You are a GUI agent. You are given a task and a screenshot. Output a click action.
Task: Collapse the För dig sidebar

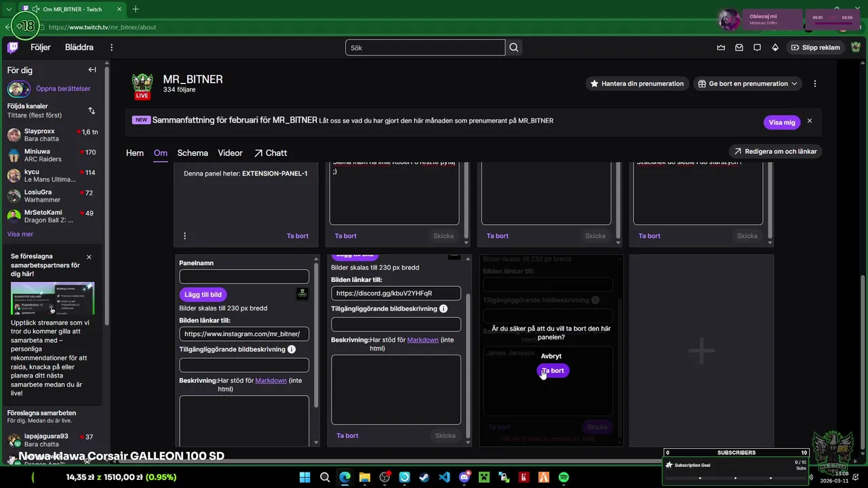click(x=92, y=70)
